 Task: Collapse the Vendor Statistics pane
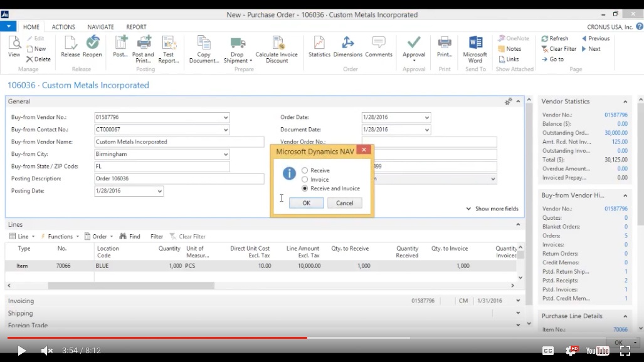coord(625,101)
